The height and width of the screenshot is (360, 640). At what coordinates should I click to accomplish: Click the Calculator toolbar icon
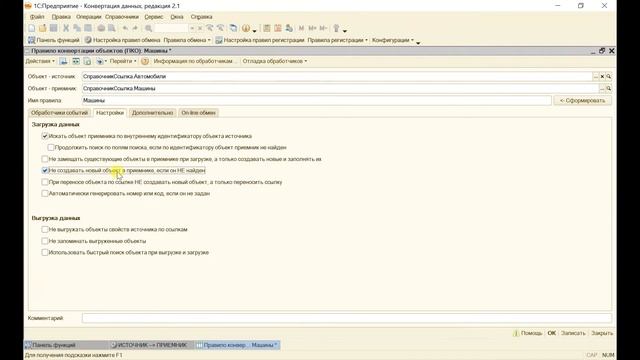(267, 28)
